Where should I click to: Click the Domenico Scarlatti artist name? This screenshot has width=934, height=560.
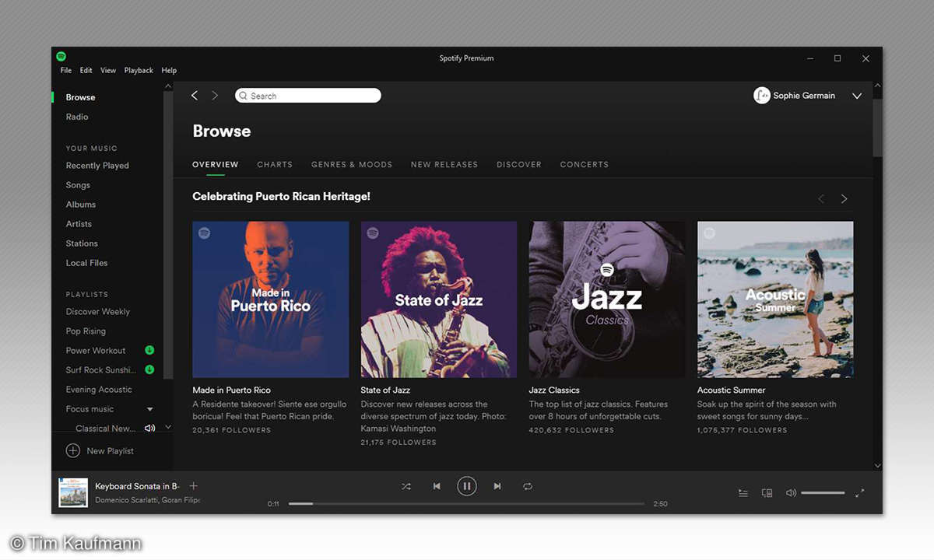[125, 500]
